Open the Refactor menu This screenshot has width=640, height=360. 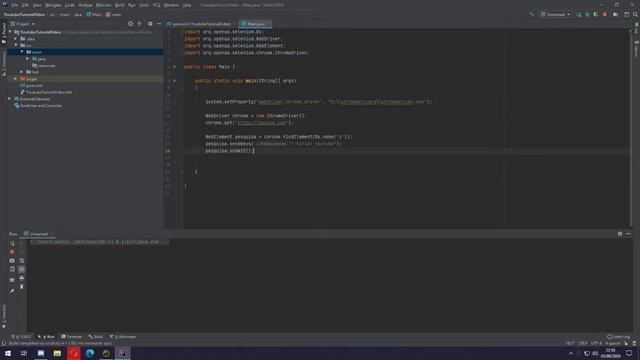pyautogui.click(x=103, y=5)
